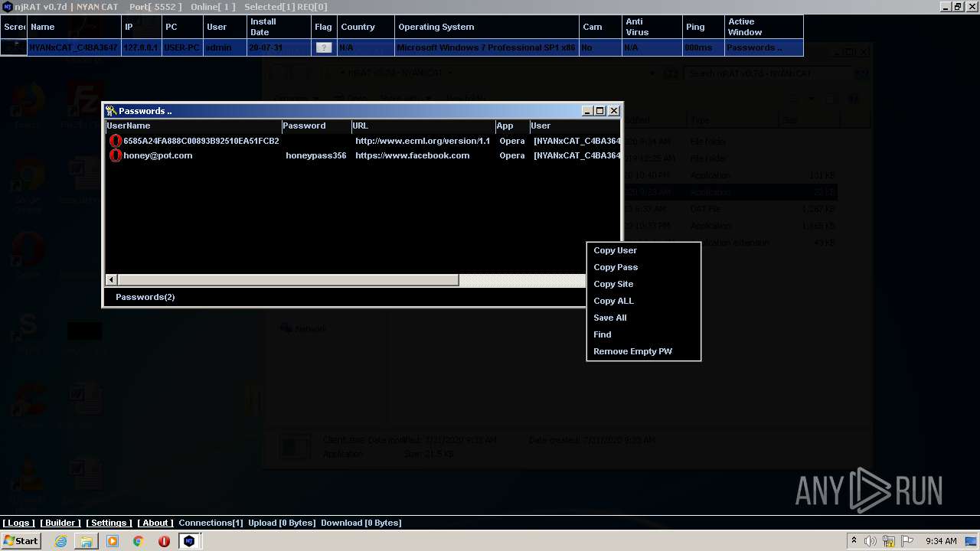This screenshot has height=551, width=980.
Task: Open the 9:34 AM taskbar clock
Action: click(x=941, y=541)
